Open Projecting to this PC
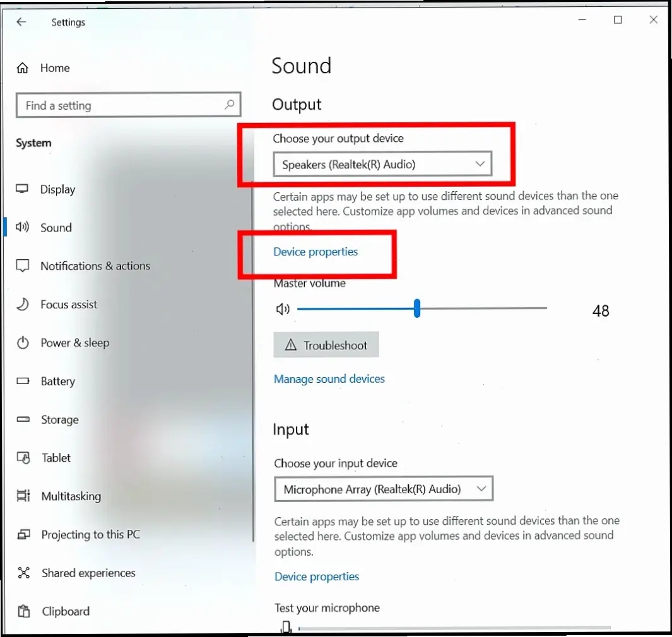This screenshot has width=672, height=637. point(90,535)
